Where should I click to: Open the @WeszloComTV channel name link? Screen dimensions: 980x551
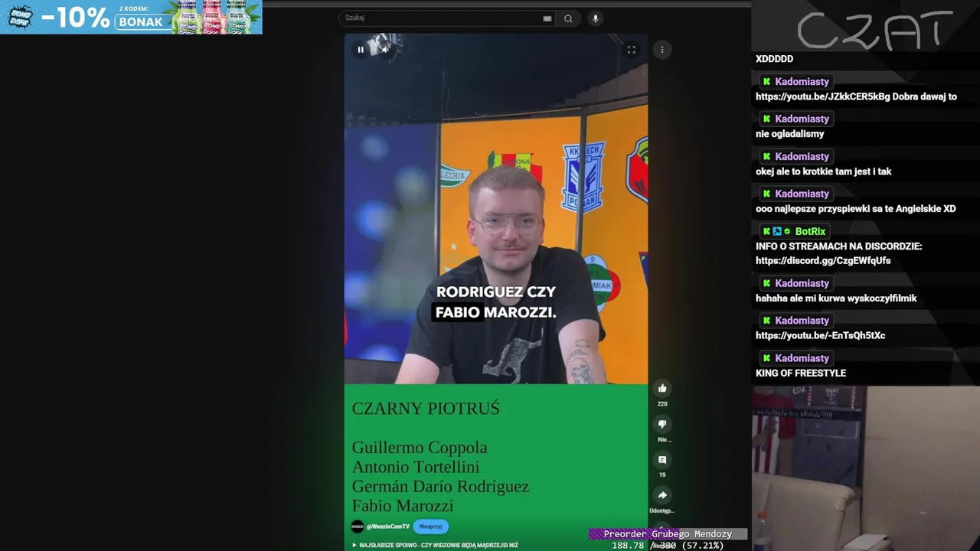click(x=388, y=527)
